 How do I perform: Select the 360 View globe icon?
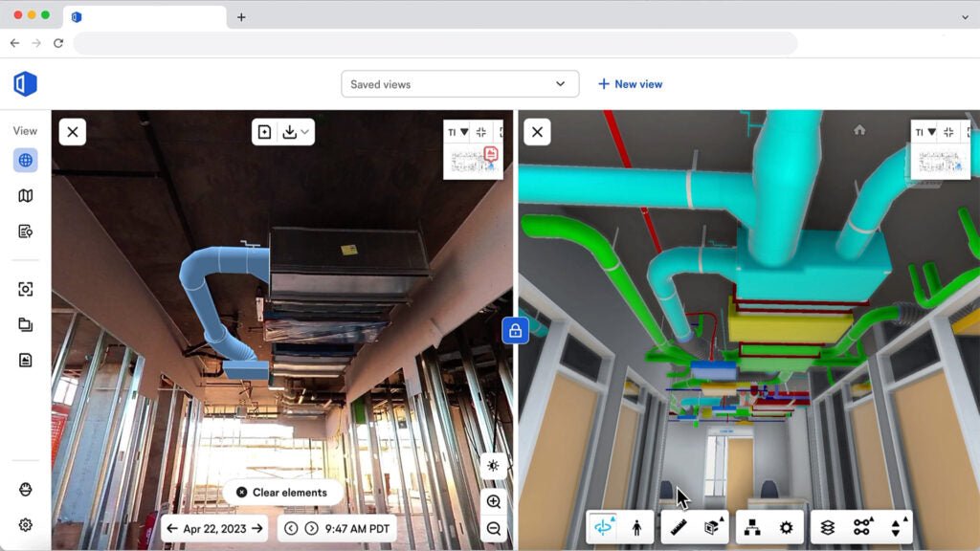25,160
